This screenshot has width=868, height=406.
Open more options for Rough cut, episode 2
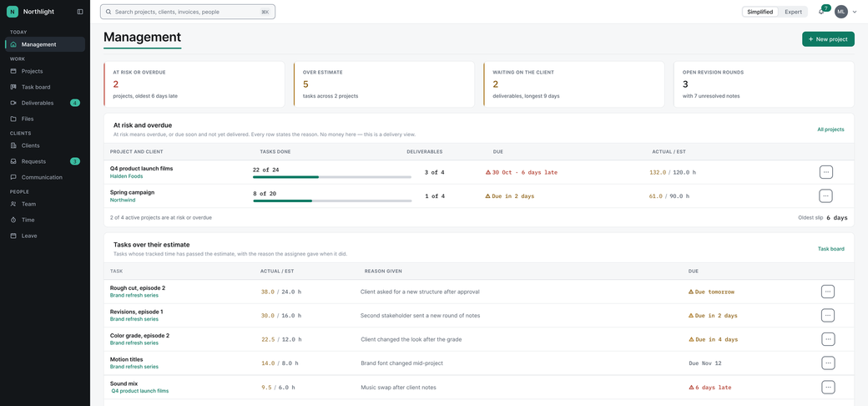coord(828,292)
